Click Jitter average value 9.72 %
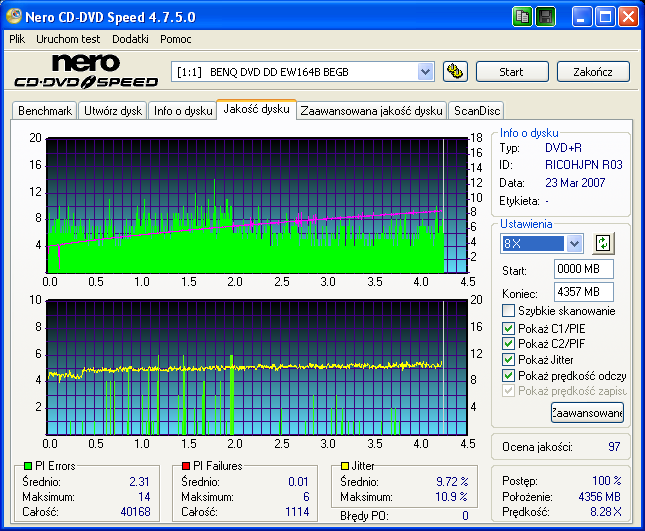The height and width of the screenshot is (531, 645). (452, 481)
